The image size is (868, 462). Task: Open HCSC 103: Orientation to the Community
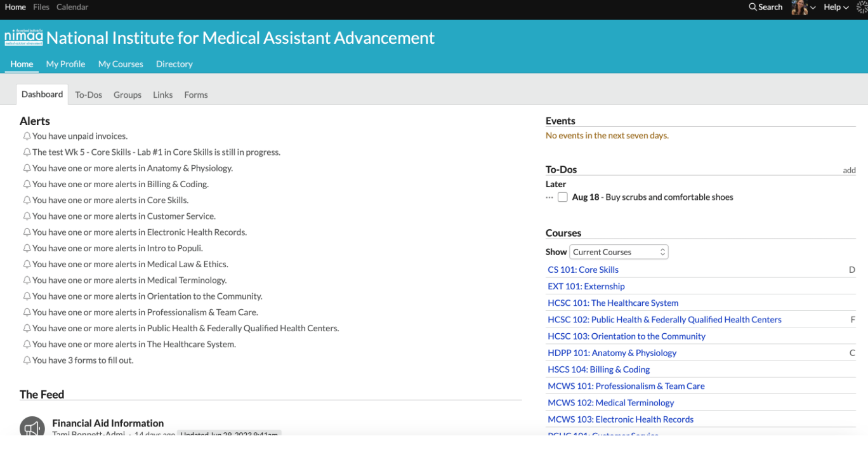tap(626, 336)
